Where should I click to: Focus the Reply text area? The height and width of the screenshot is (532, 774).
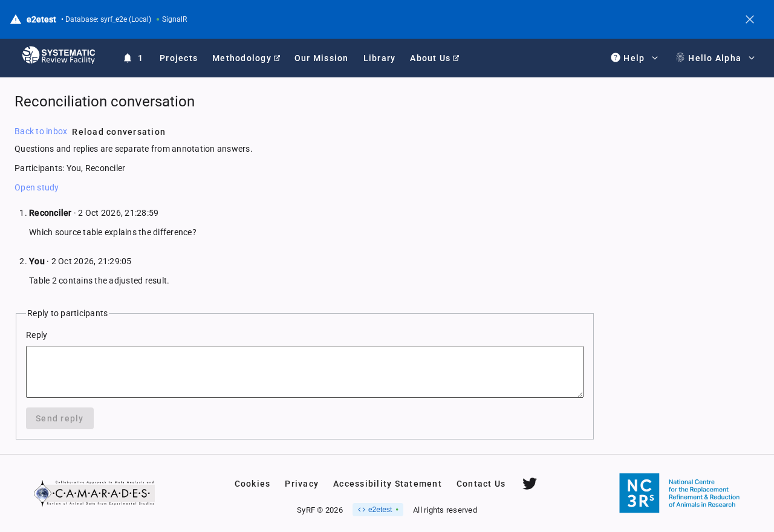(305, 372)
